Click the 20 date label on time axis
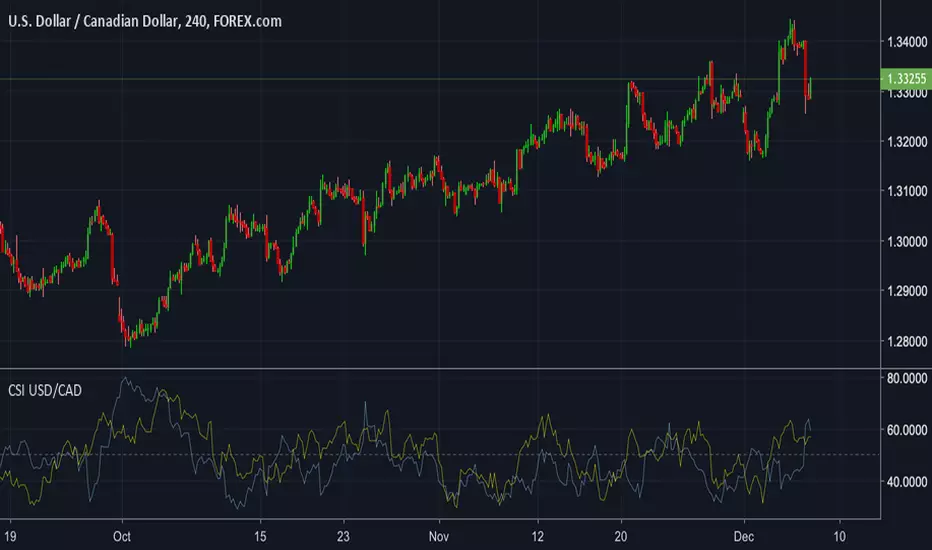 (x=621, y=536)
